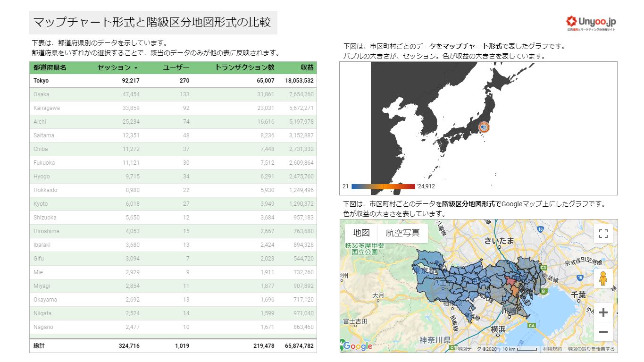Sort table by トランザクション数 header
644x362 pixels.
(x=244, y=67)
